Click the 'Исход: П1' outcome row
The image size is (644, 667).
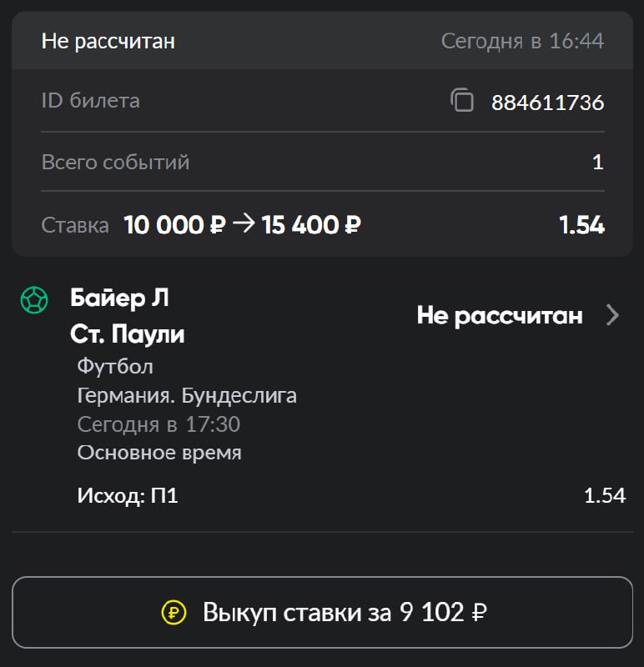pyautogui.click(x=128, y=496)
